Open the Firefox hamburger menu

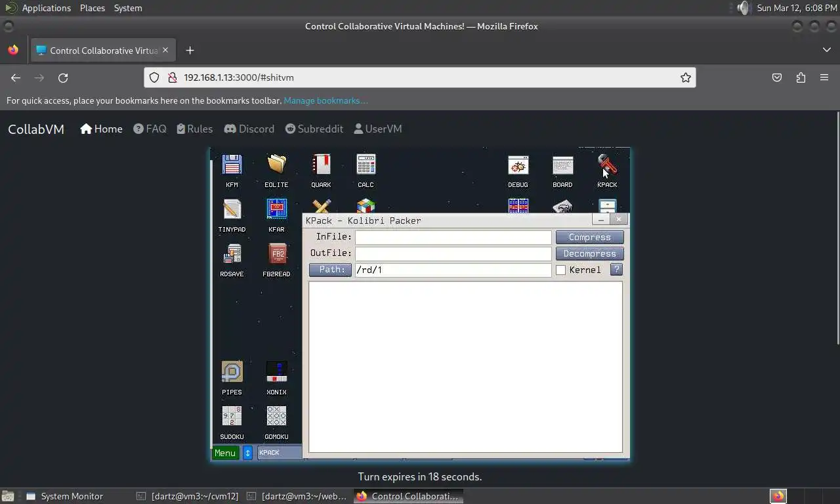824,77
